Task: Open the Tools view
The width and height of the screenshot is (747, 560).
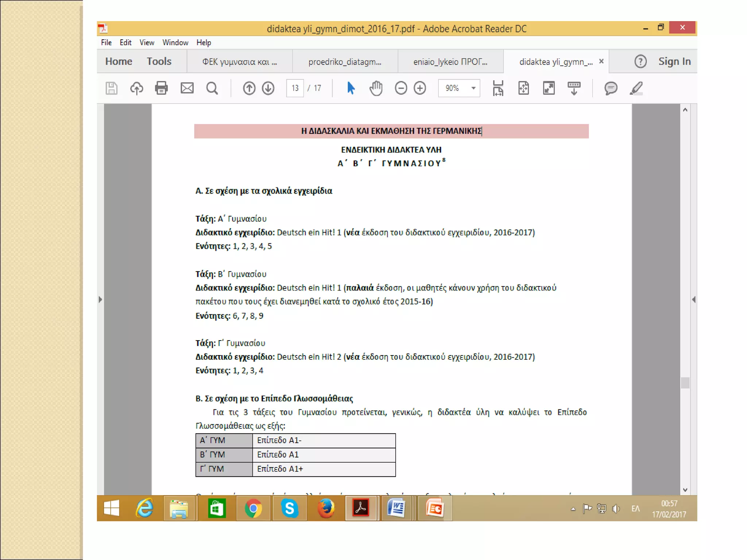Action: (x=159, y=61)
